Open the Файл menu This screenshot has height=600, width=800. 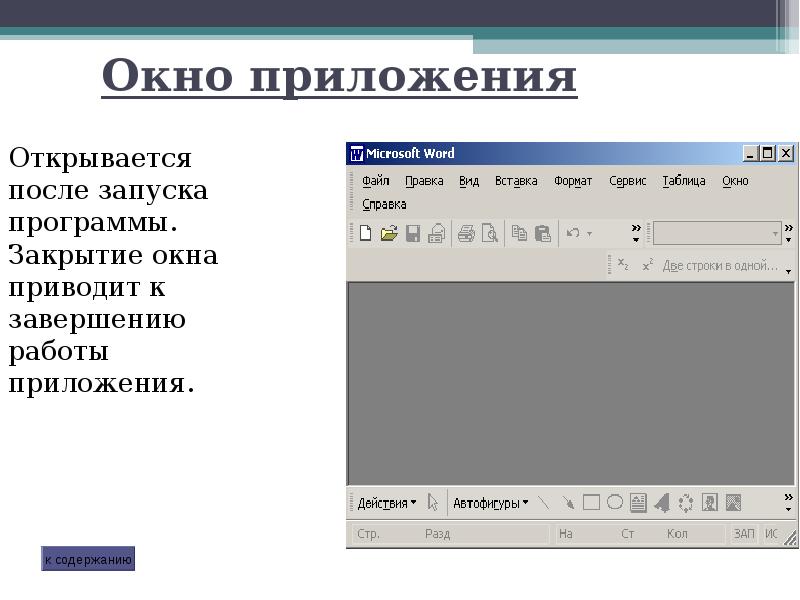point(376,181)
